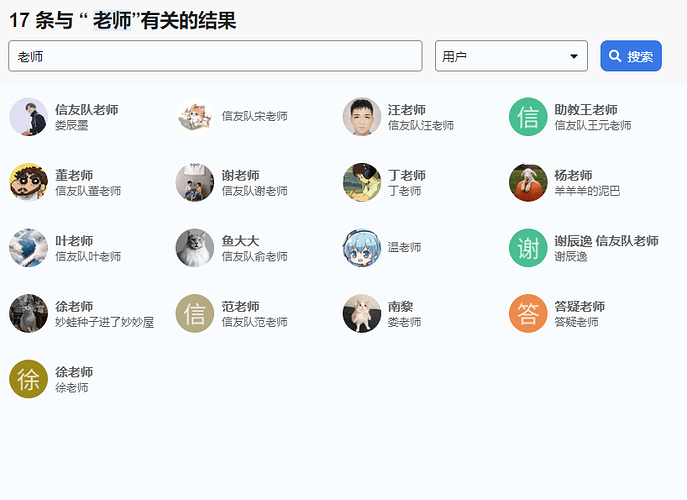This screenshot has height=500, width=687.
Task: Click subtitle 信友队俞老师
Action: [x=255, y=256]
